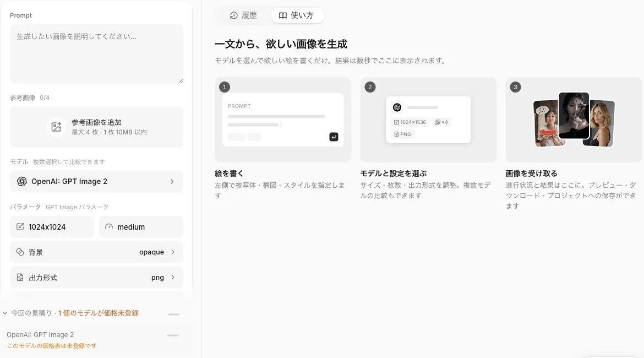Screen dimensions: 644x358
Task: Click the history clock icon in 履歴 tab
Action: pyautogui.click(x=234, y=15)
